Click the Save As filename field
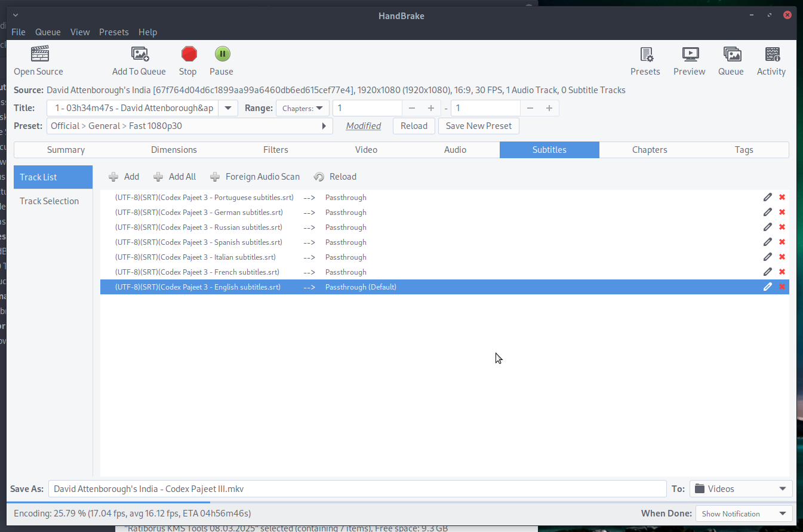Viewport: 803px width, 532px height. (357, 489)
